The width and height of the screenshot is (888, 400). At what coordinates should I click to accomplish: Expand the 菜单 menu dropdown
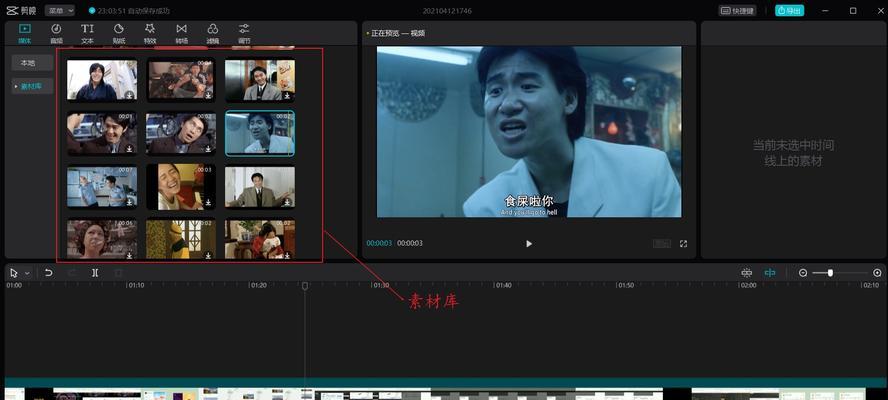[x=59, y=10]
